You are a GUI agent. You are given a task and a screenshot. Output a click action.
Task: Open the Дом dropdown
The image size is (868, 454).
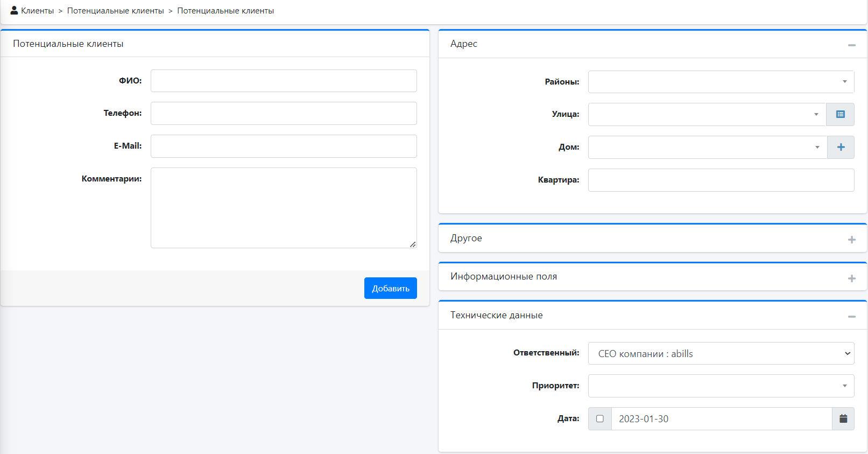(x=707, y=147)
